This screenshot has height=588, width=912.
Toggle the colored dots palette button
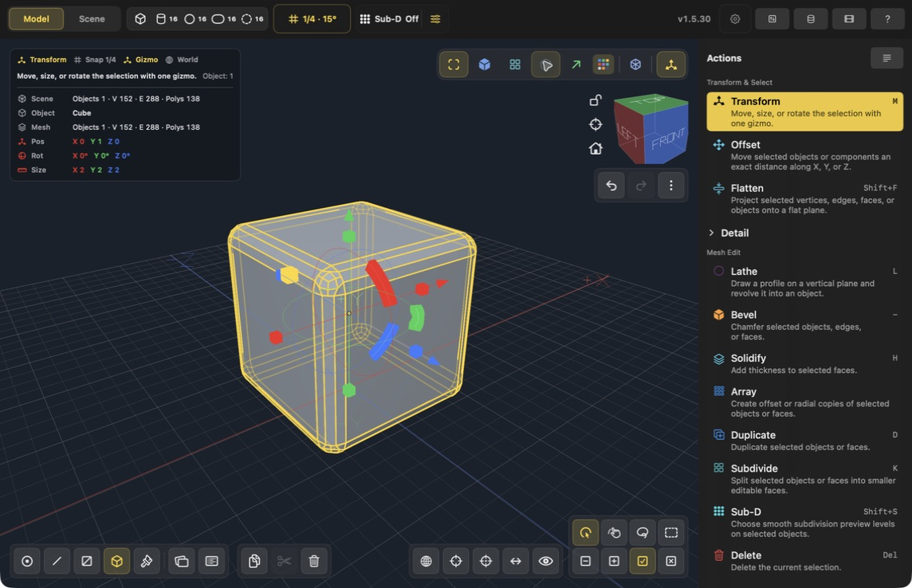pyautogui.click(x=603, y=65)
